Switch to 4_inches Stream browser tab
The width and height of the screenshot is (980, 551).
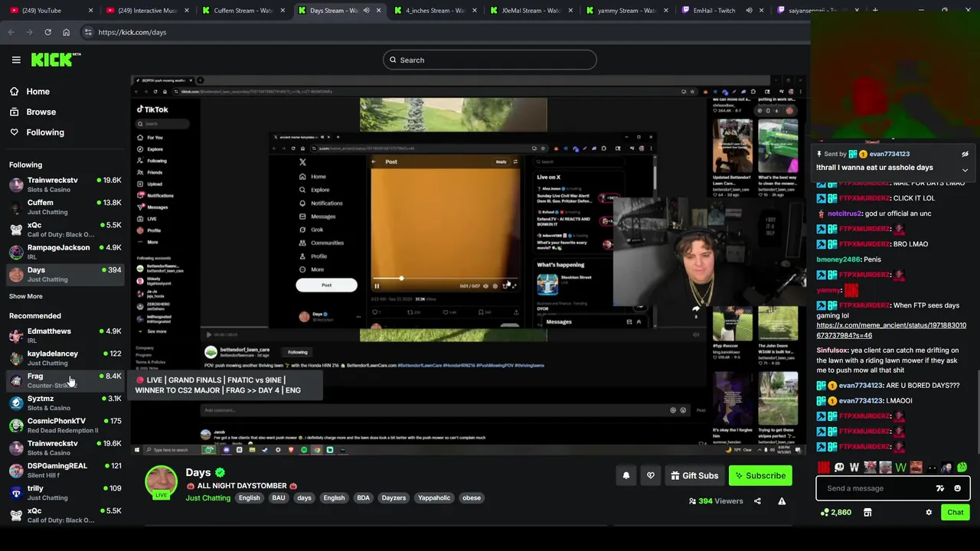[x=435, y=11]
